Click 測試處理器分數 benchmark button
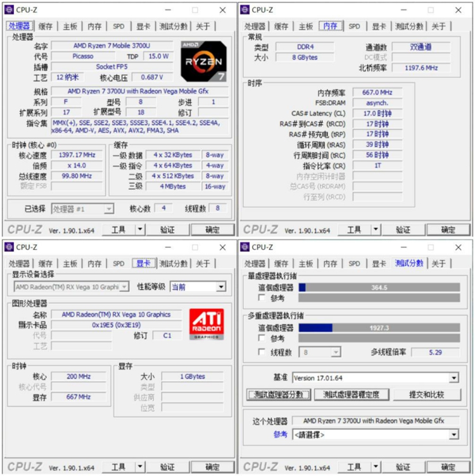The image size is (475, 476). [279, 394]
